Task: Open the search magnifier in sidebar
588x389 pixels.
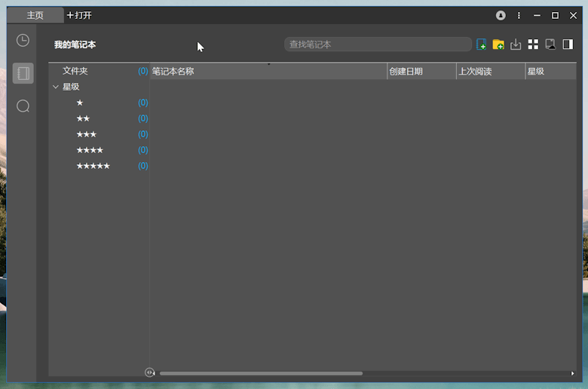Action: click(x=23, y=106)
